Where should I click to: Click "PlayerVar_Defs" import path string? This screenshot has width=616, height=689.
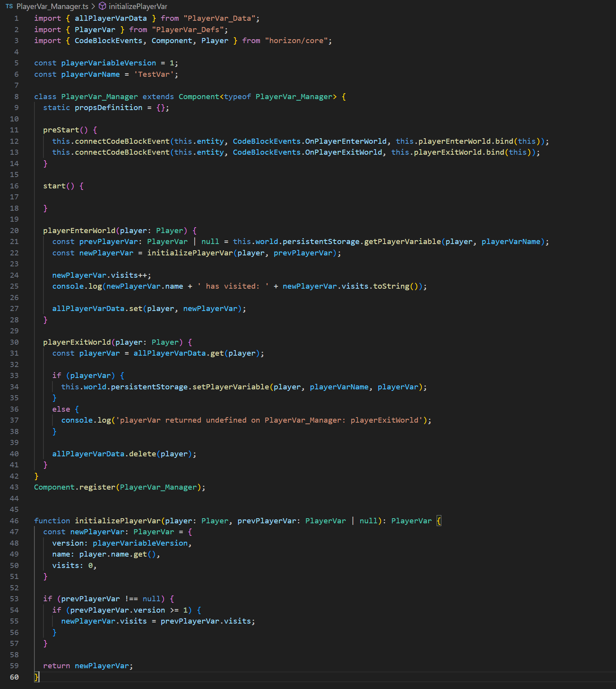coord(188,30)
